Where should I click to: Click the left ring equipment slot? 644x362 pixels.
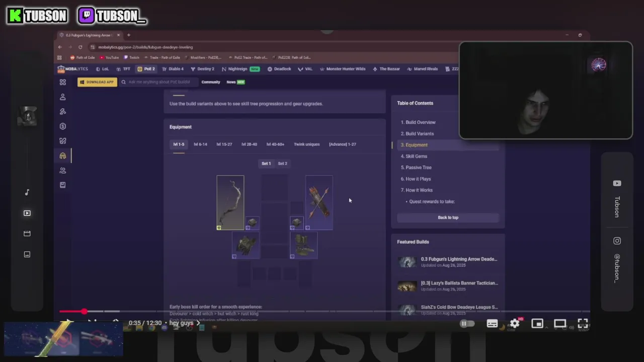point(252,223)
